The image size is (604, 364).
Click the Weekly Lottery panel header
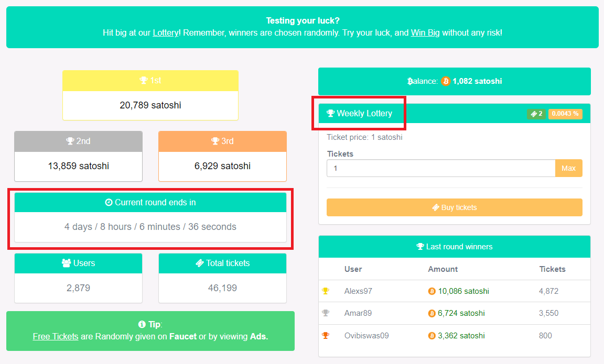coord(455,114)
